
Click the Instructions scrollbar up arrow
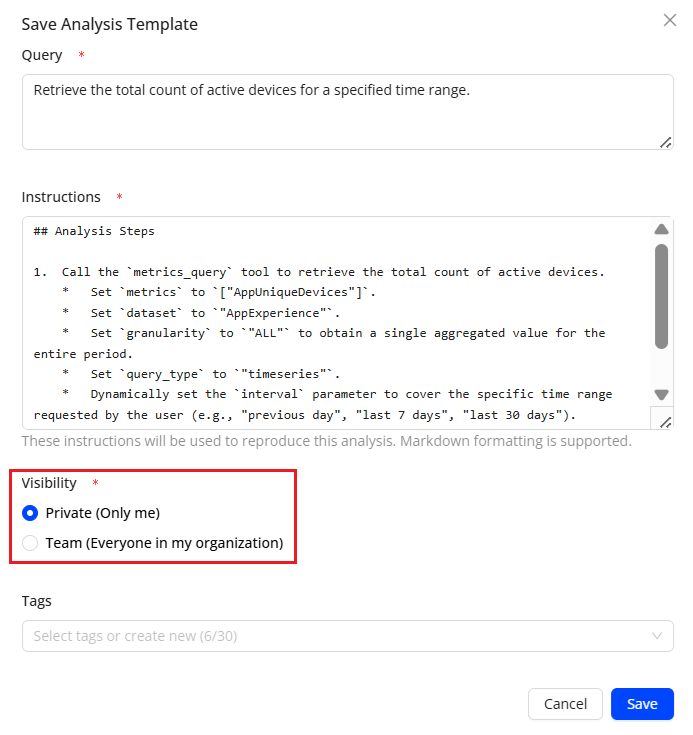tap(661, 229)
